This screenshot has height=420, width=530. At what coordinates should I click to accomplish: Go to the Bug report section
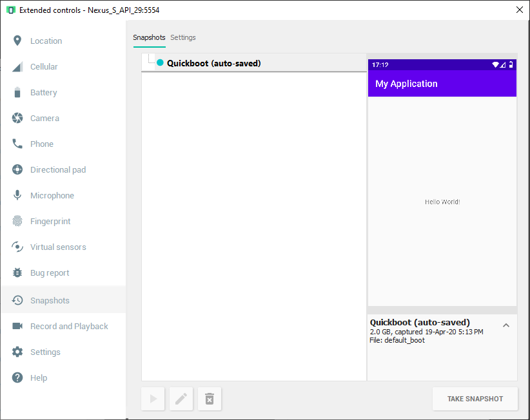click(49, 273)
